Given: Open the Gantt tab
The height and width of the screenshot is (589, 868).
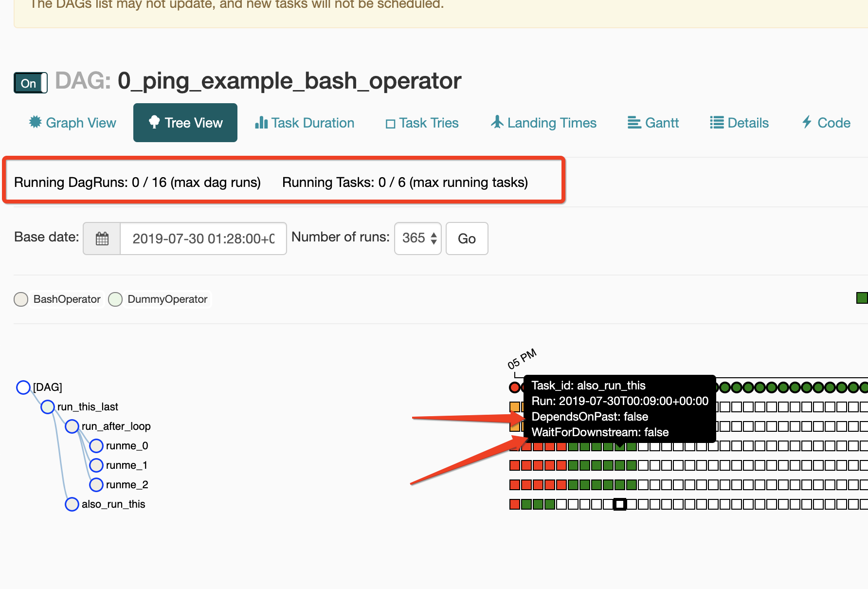Looking at the screenshot, I should pos(653,123).
